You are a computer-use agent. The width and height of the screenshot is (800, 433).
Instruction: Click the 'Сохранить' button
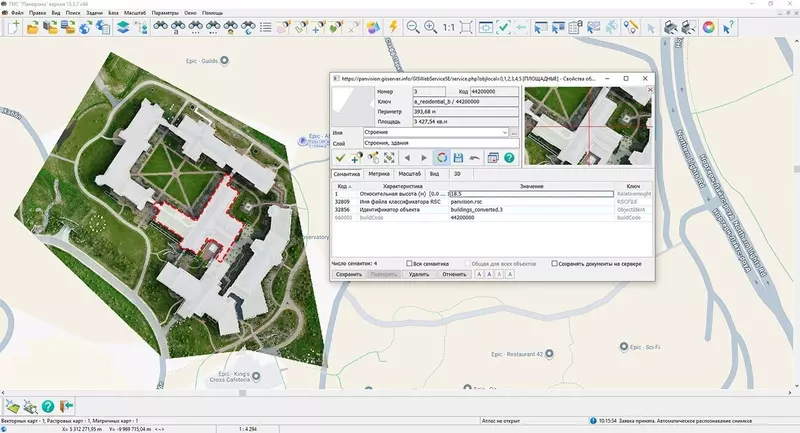(349, 274)
